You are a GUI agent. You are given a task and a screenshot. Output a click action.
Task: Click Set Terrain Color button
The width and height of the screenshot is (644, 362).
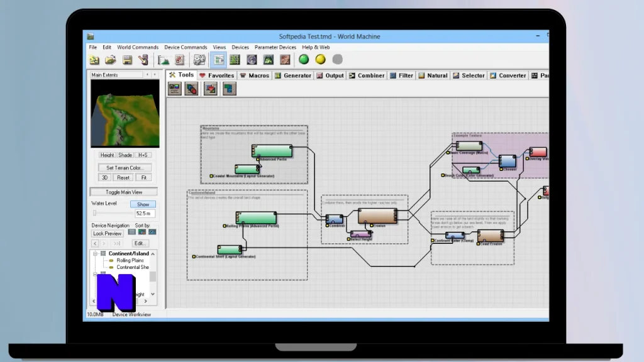pyautogui.click(x=125, y=168)
